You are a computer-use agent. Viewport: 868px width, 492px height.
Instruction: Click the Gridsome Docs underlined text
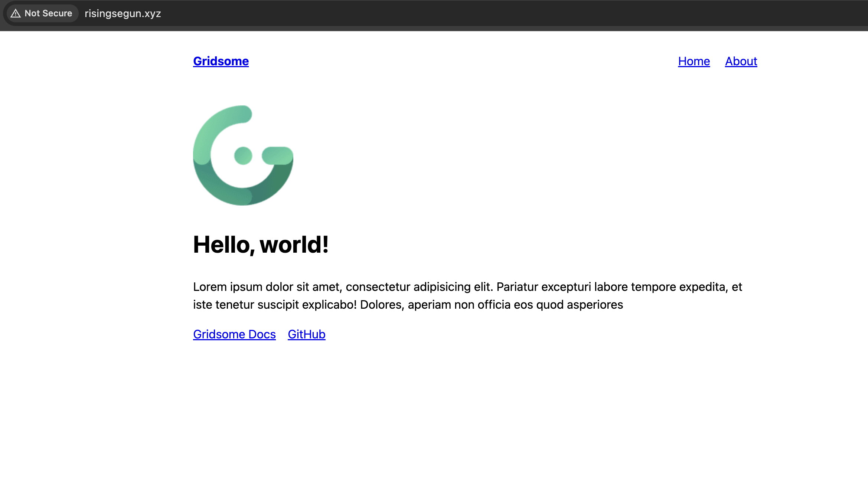coord(234,334)
